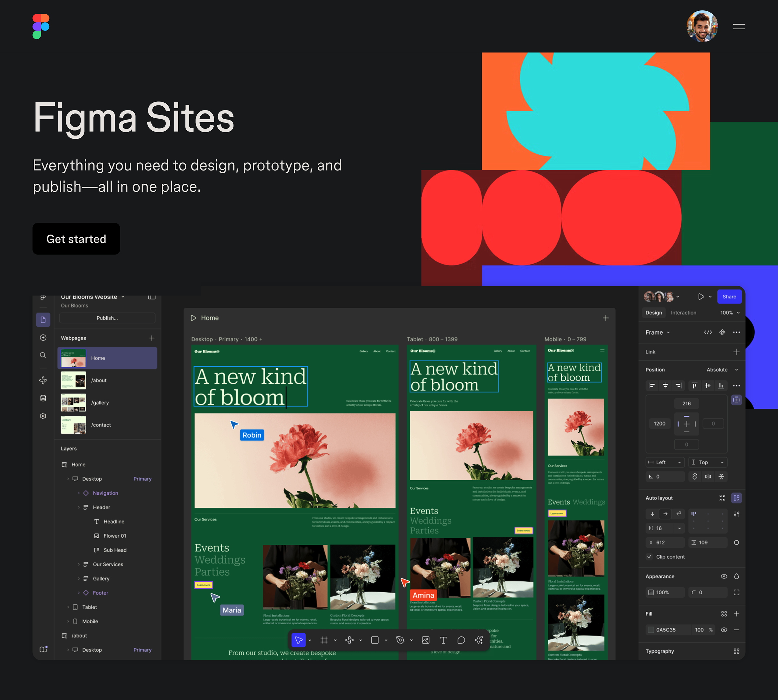Select the Pen tool in bottom toolbar

(400, 640)
